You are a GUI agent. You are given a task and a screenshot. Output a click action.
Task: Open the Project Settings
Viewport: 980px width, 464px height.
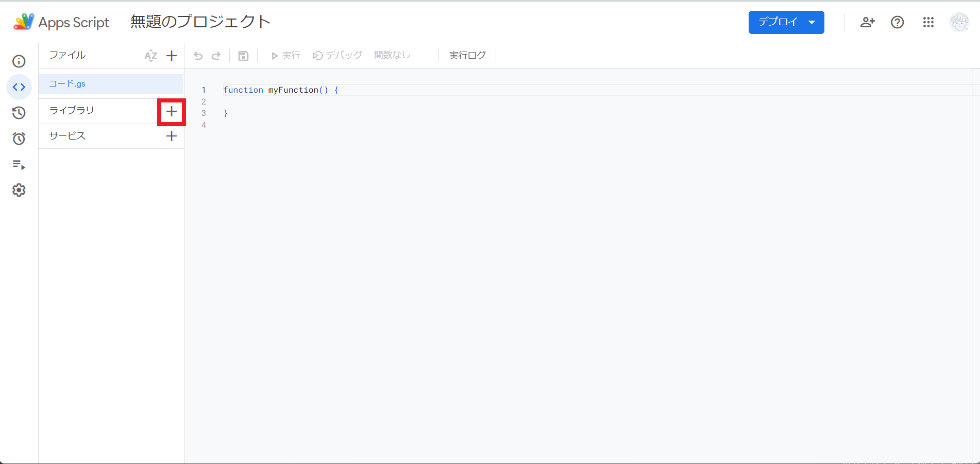pyautogui.click(x=19, y=190)
